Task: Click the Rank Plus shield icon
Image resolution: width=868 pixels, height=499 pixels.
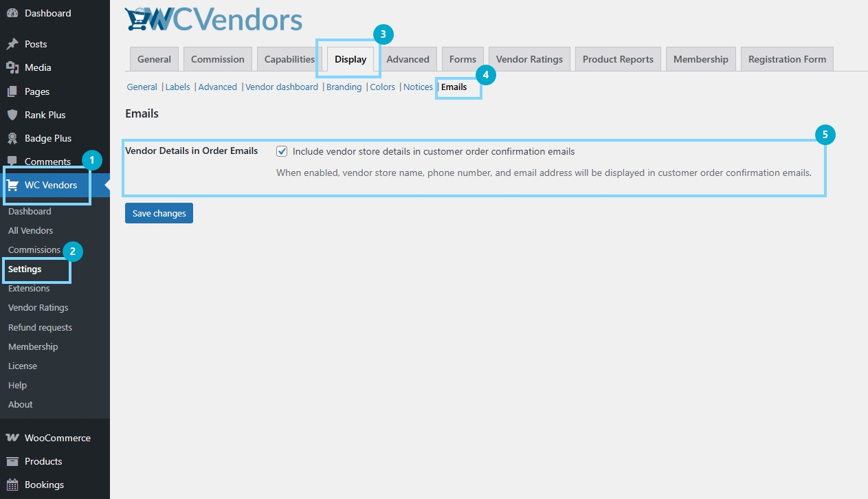Action: coord(12,115)
